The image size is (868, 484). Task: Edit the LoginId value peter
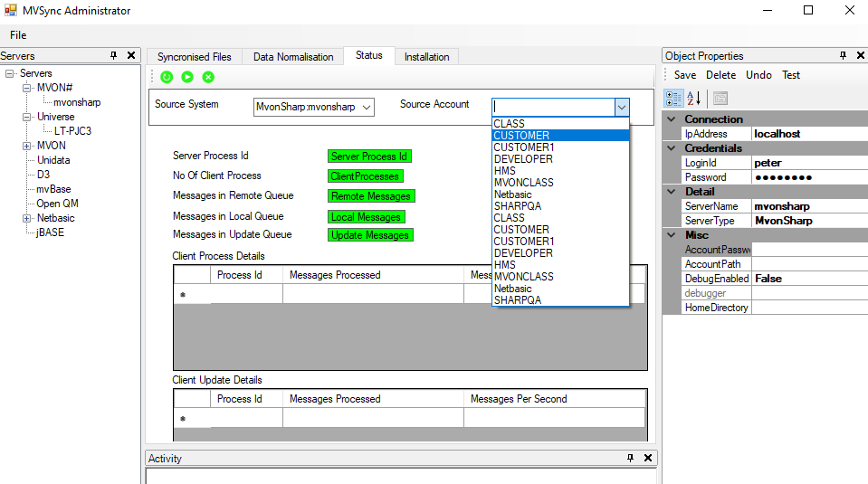(x=809, y=163)
